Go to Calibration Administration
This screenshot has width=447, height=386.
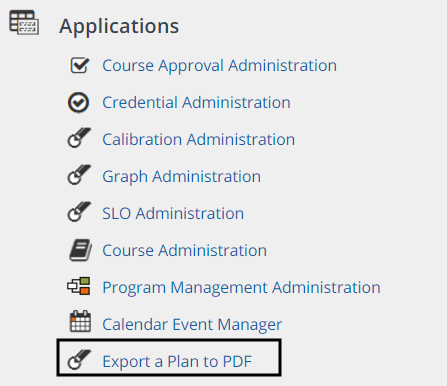click(x=198, y=139)
